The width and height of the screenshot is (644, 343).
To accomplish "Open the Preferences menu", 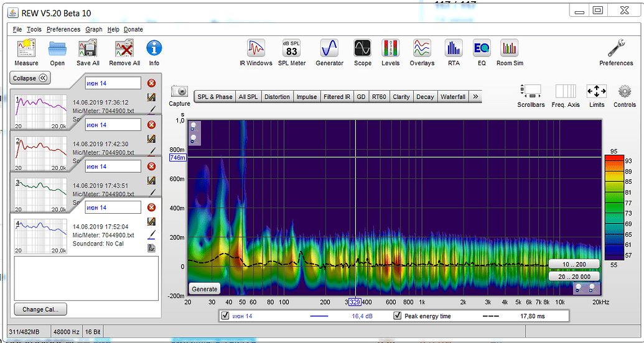I will (x=63, y=29).
